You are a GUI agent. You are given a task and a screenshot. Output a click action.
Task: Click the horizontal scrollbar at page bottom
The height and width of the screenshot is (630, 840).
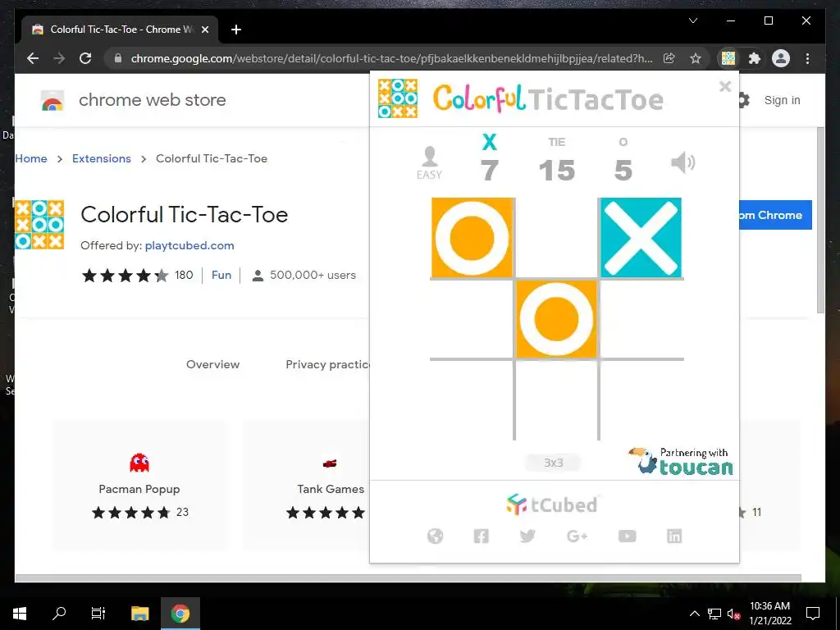pyautogui.click(x=408, y=578)
